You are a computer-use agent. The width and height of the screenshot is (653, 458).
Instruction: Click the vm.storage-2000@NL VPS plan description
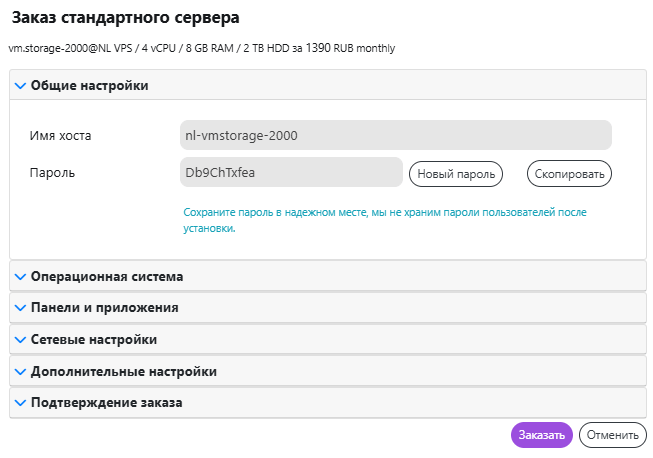pos(201,47)
